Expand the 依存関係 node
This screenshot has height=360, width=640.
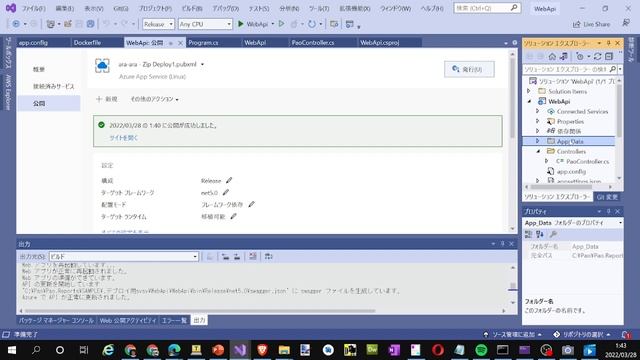tap(538, 131)
